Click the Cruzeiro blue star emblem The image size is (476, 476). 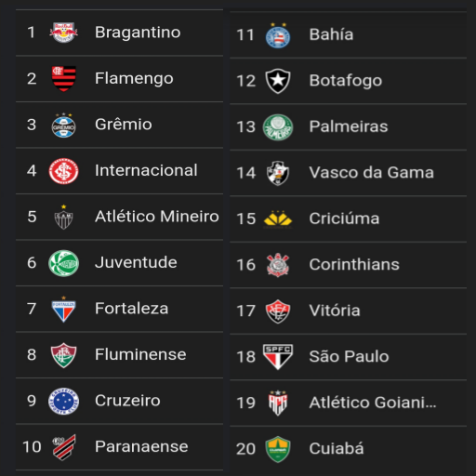tap(63, 401)
